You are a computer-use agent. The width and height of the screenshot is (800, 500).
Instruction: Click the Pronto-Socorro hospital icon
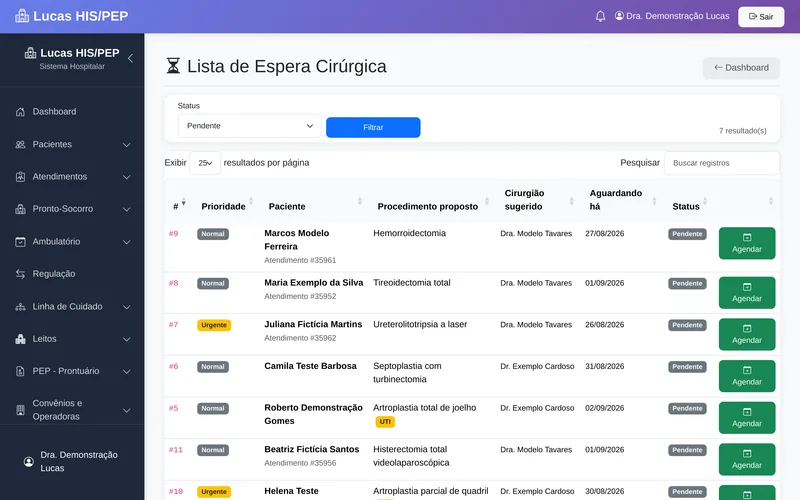click(20, 209)
